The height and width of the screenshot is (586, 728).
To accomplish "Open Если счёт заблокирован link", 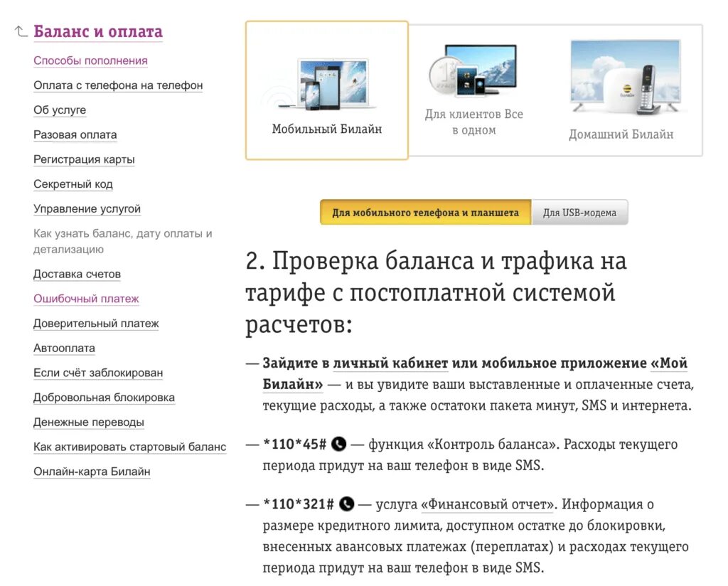I will [x=98, y=373].
